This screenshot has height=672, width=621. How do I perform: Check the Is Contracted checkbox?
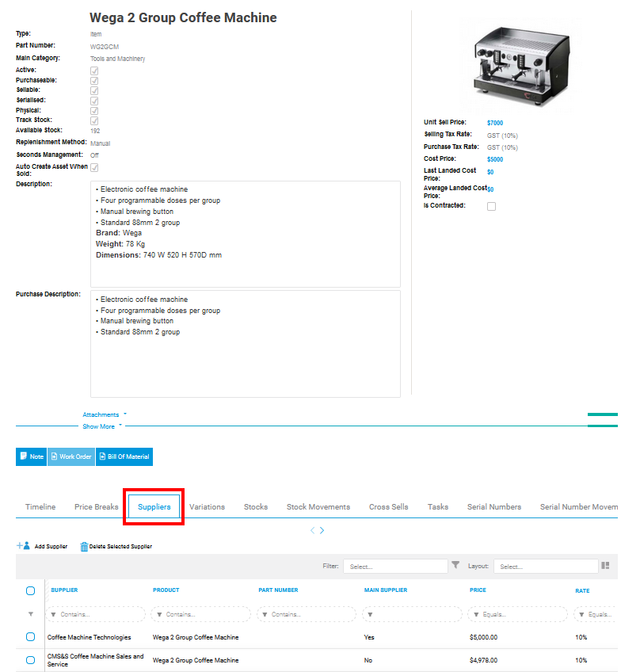(x=491, y=206)
